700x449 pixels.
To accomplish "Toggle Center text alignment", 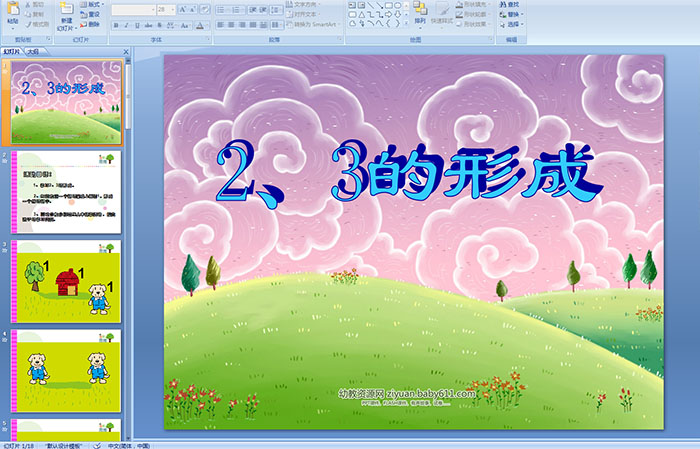I will tap(231, 25).
